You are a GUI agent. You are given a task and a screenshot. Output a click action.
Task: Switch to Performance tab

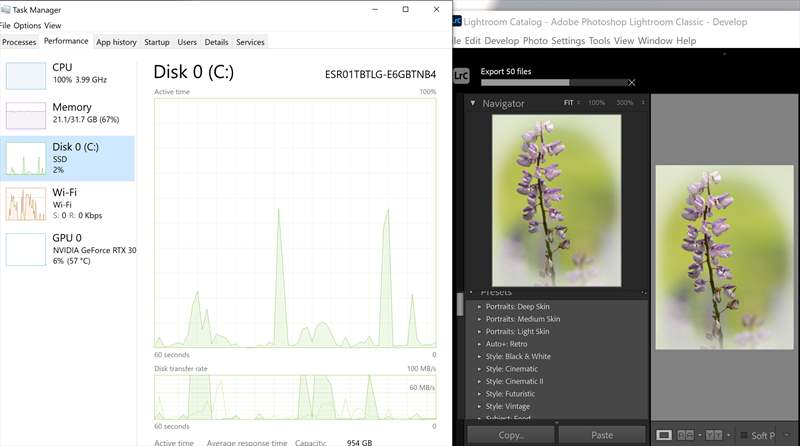66,41
